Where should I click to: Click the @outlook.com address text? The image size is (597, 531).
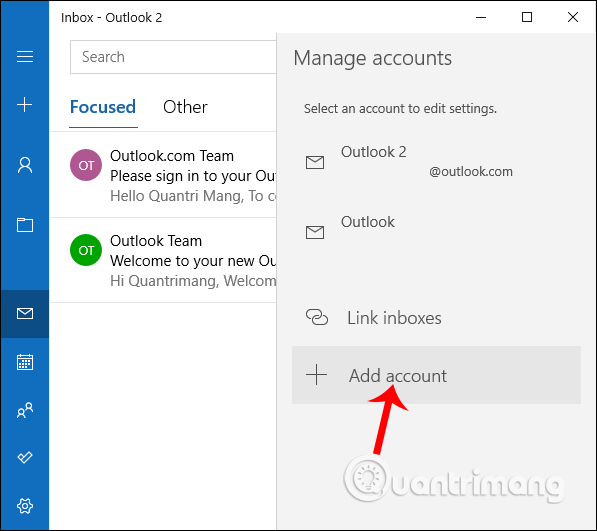471,172
